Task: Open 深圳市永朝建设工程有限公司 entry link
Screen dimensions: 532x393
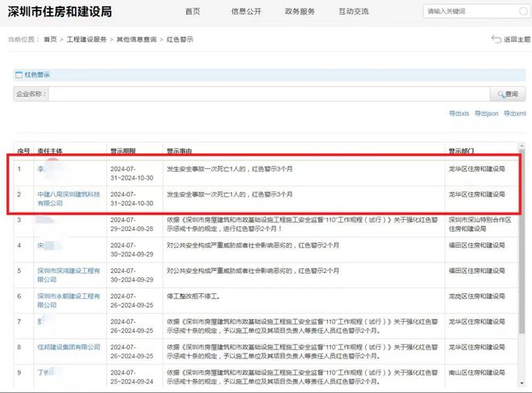Action: 69,300
